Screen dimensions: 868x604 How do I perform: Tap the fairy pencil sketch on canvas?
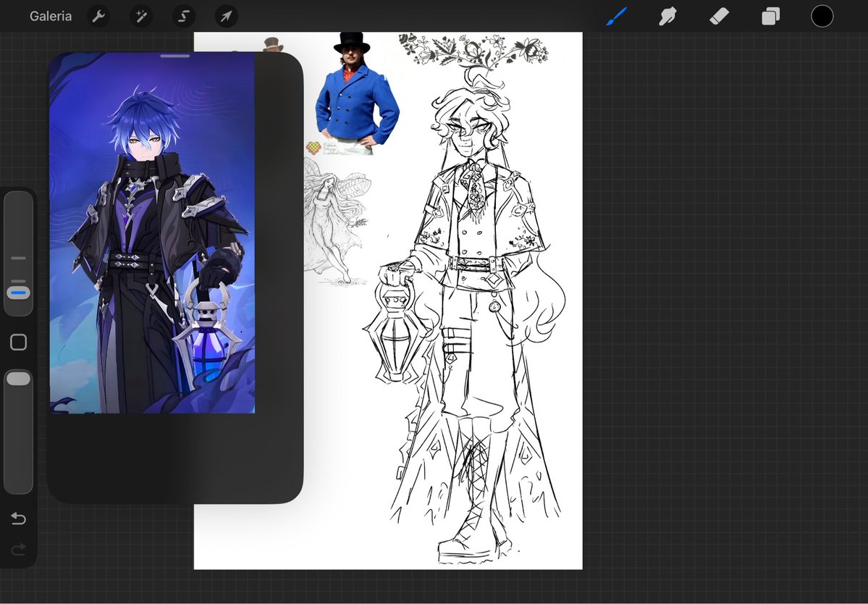point(335,222)
